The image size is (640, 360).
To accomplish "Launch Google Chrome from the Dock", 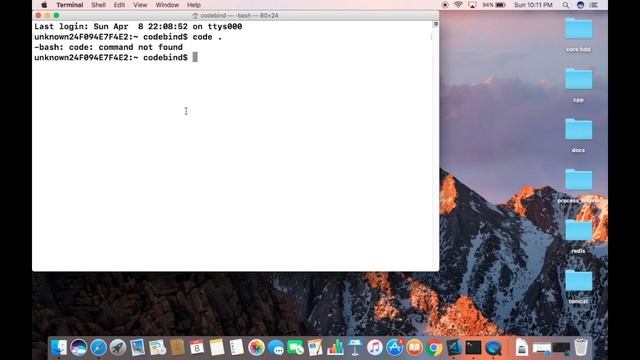I will 434,348.
